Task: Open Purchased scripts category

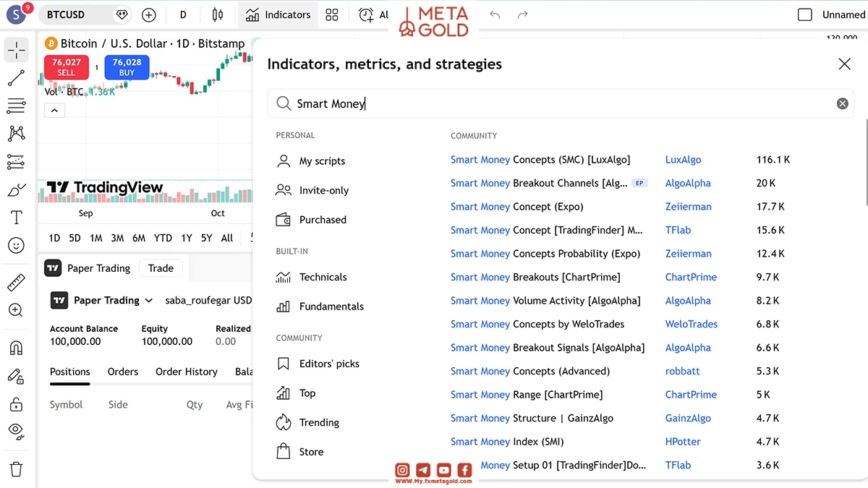Action: (311, 220)
